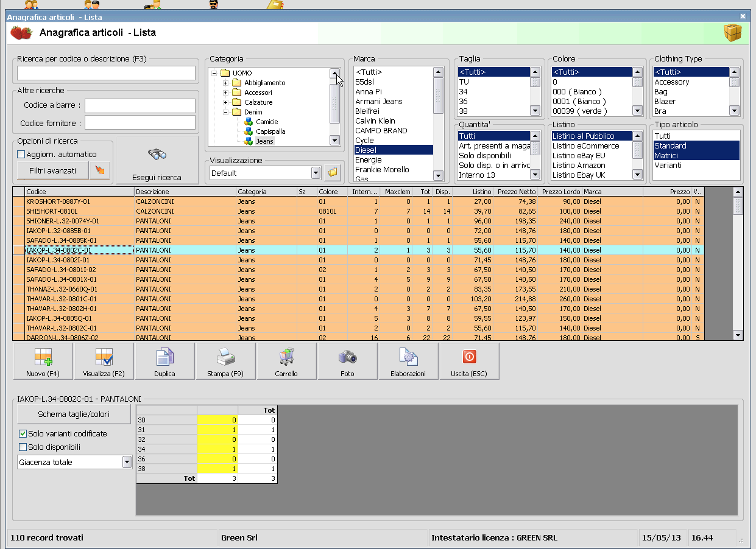Click the folder icon beside the Visualizzazione dropdown
The height and width of the screenshot is (549, 756).
point(332,173)
